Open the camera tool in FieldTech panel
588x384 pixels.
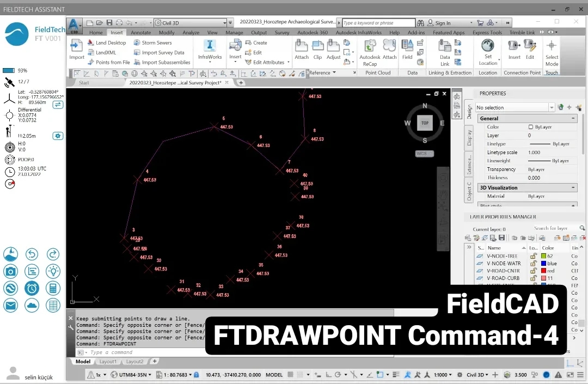coord(10,271)
